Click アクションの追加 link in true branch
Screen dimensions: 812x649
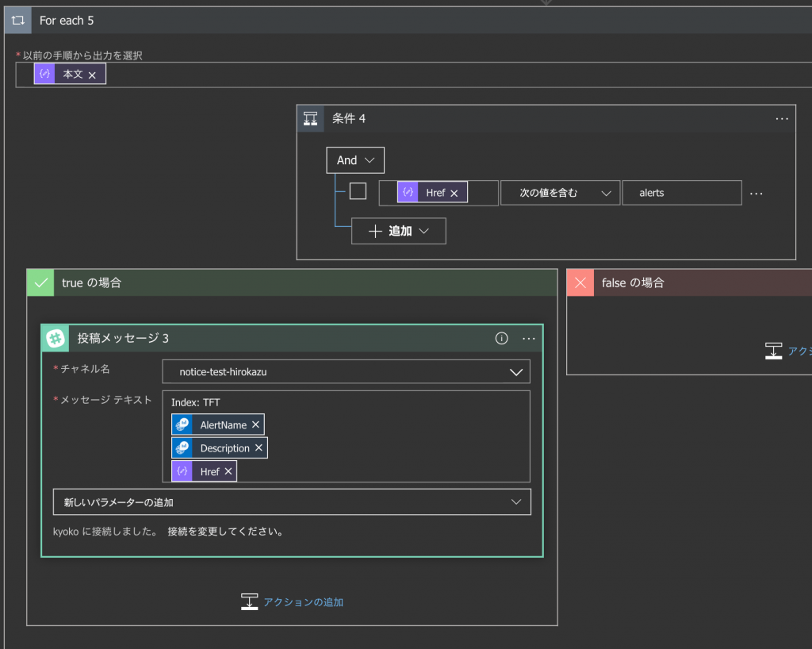[x=304, y=602]
